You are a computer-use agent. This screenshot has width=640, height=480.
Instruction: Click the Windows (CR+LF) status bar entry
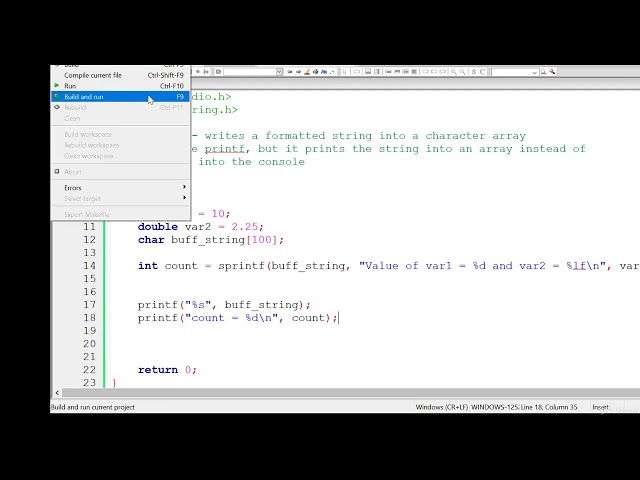click(x=442, y=407)
